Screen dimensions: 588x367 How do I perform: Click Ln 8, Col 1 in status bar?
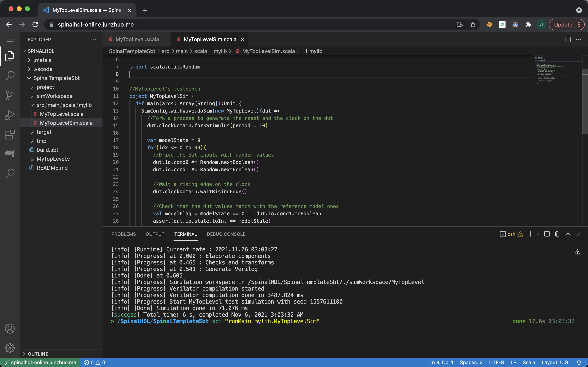click(x=441, y=362)
